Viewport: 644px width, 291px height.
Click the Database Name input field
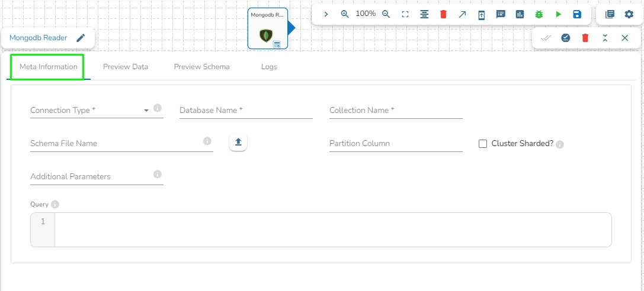(246, 111)
